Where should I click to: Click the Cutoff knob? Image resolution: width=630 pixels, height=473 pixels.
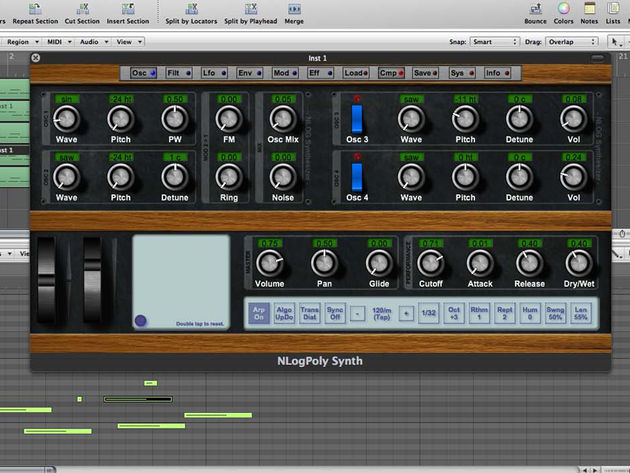click(x=431, y=263)
